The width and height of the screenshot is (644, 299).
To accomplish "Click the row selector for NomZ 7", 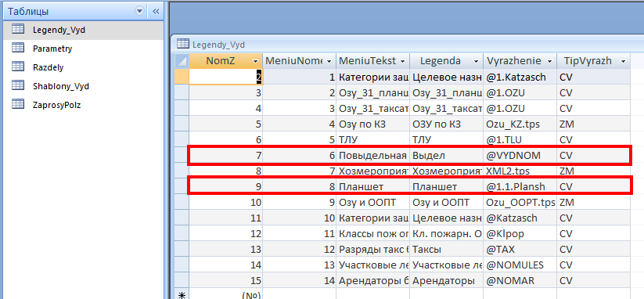I will (x=182, y=155).
